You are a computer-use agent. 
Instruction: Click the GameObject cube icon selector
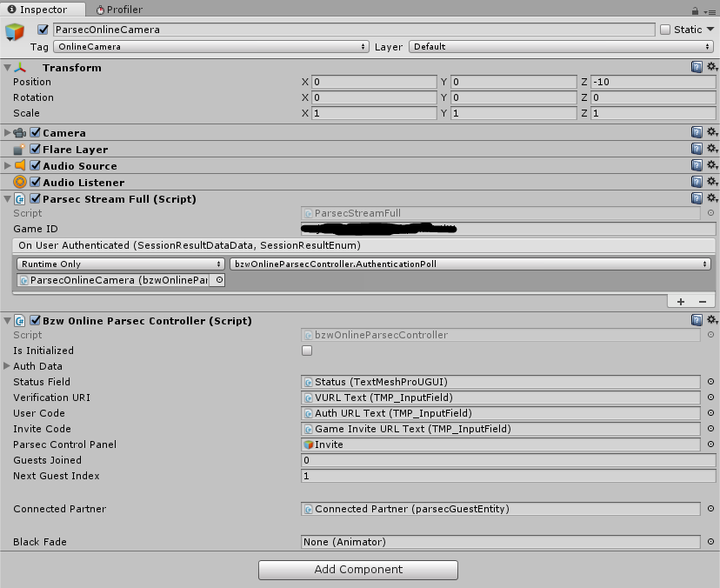15,32
